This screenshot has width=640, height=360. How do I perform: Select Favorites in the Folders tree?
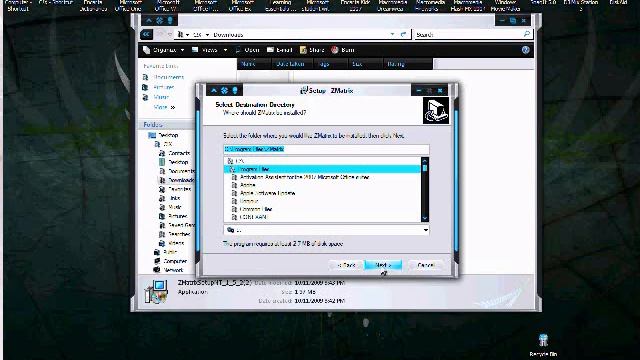point(175,189)
